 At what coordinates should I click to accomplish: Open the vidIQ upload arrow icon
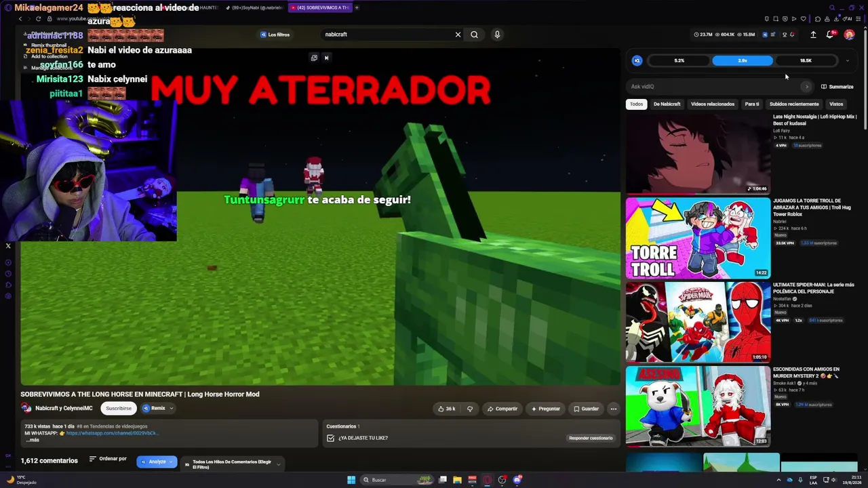tap(813, 35)
